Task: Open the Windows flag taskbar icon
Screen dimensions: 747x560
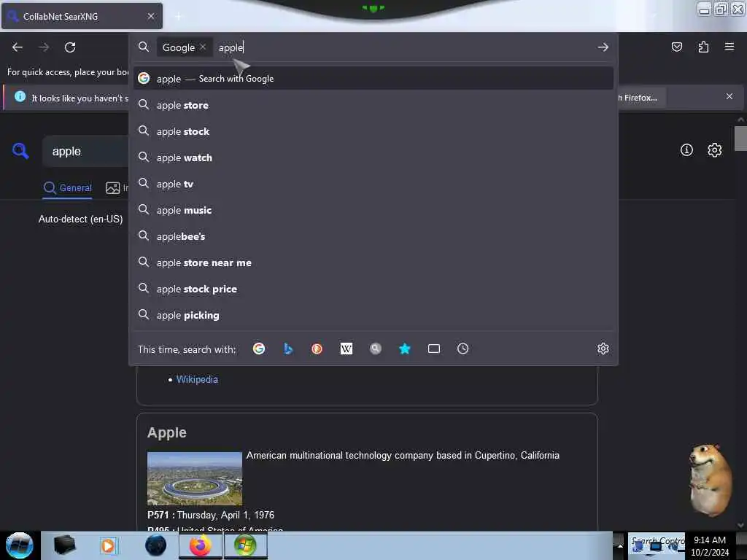Action: click(245, 545)
